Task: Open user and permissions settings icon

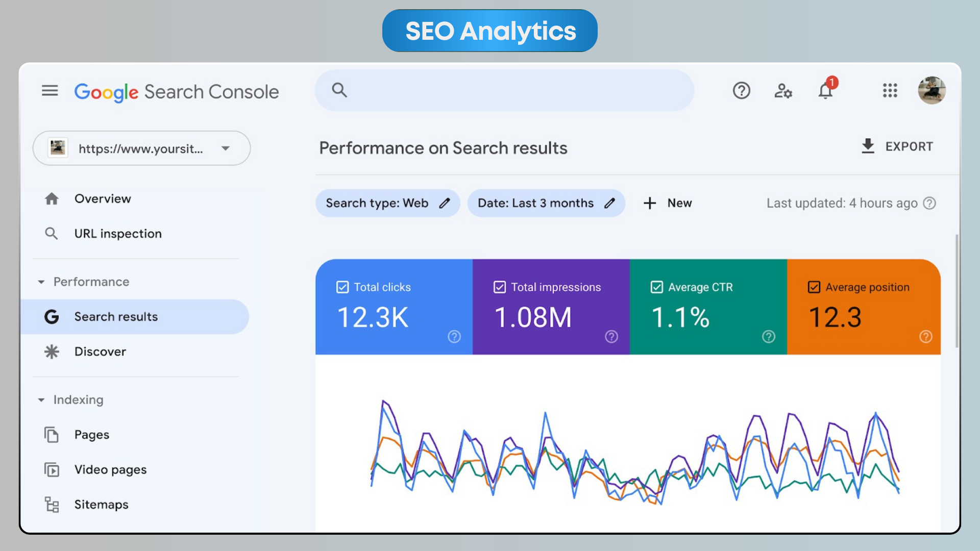Action: [783, 91]
